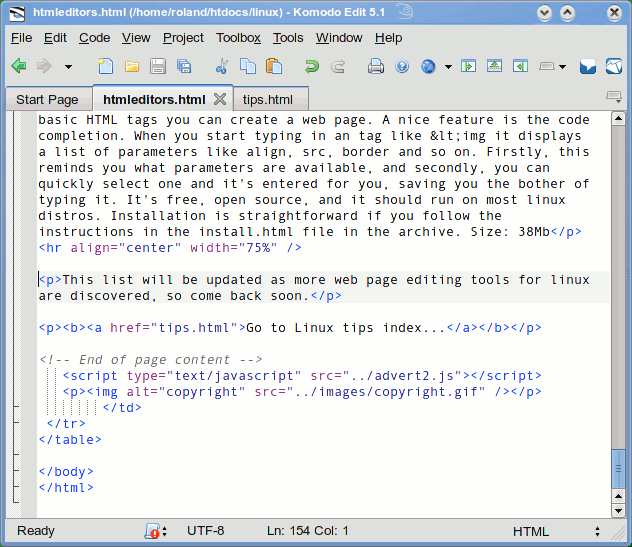Viewport: 632px width, 547px height.
Task: Toggle the left pane visibility icon
Action: tap(468, 67)
